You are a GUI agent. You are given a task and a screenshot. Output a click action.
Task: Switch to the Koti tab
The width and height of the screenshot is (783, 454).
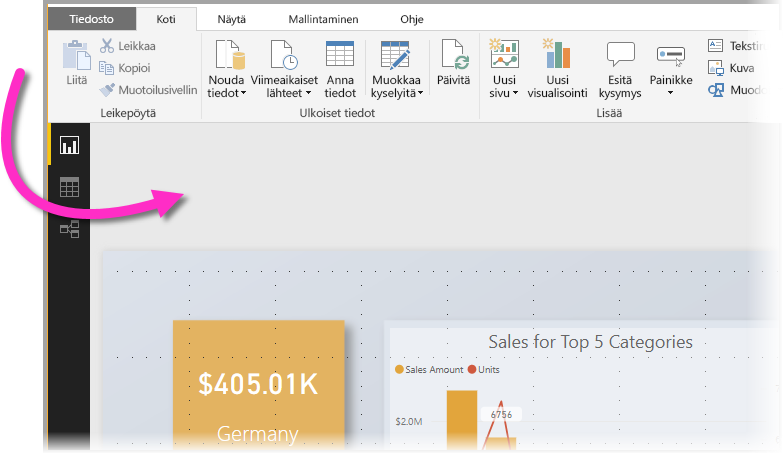click(166, 19)
